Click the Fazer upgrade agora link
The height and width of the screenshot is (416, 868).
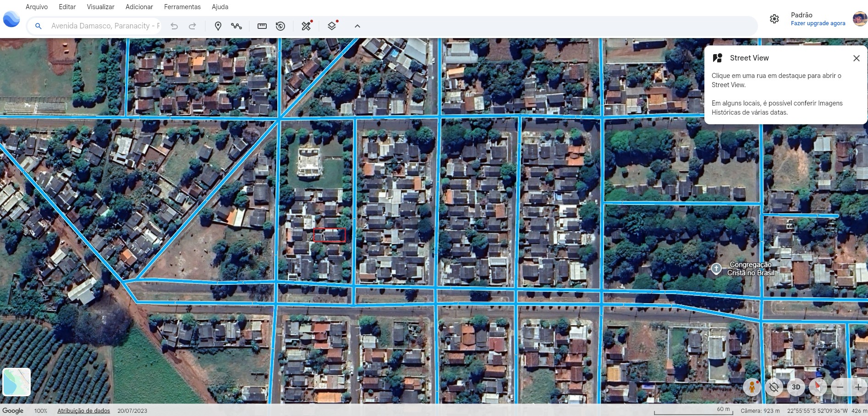pos(818,23)
